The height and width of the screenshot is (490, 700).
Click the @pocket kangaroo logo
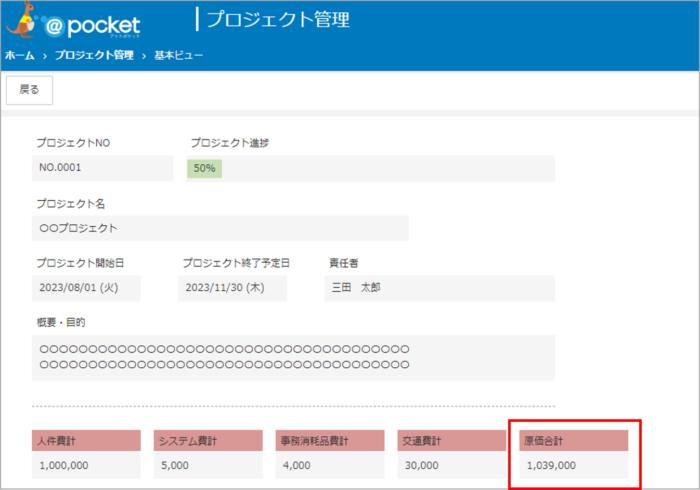(x=74, y=21)
